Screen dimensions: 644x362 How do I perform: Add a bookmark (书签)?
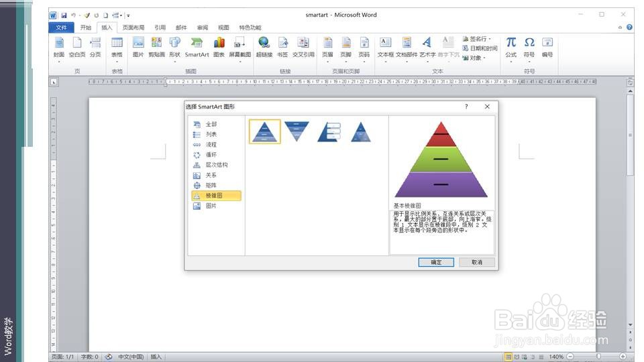282,48
